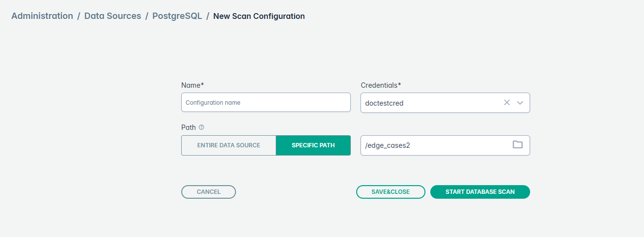Viewport: 644px width, 237px height.
Task: Click the Save&Close button
Action: [x=391, y=192]
